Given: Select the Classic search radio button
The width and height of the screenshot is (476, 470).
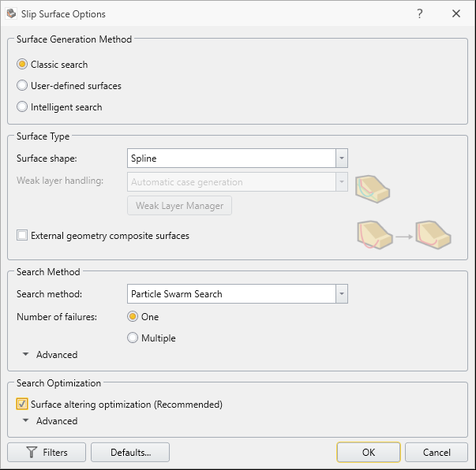Looking at the screenshot, I should click(x=22, y=65).
